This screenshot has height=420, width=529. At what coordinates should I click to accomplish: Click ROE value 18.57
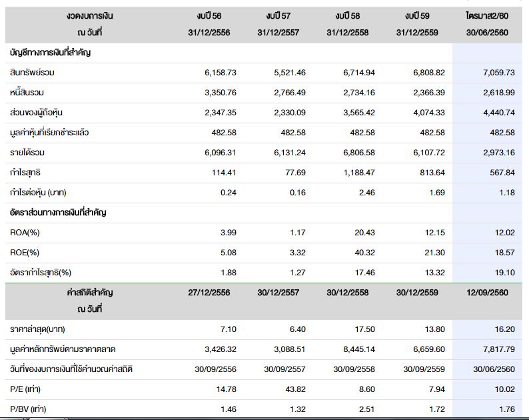(505, 253)
